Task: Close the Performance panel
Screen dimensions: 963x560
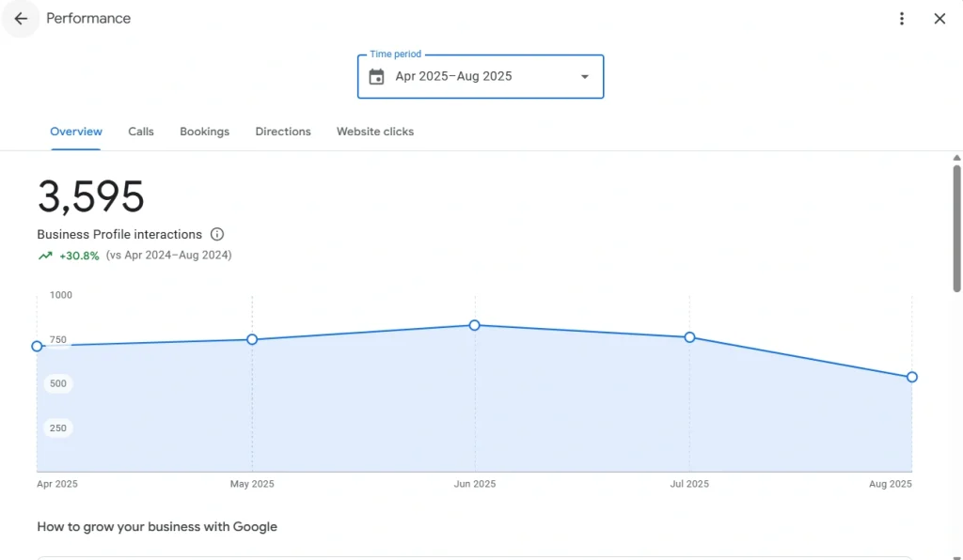Action: click(x=939, y=18)
